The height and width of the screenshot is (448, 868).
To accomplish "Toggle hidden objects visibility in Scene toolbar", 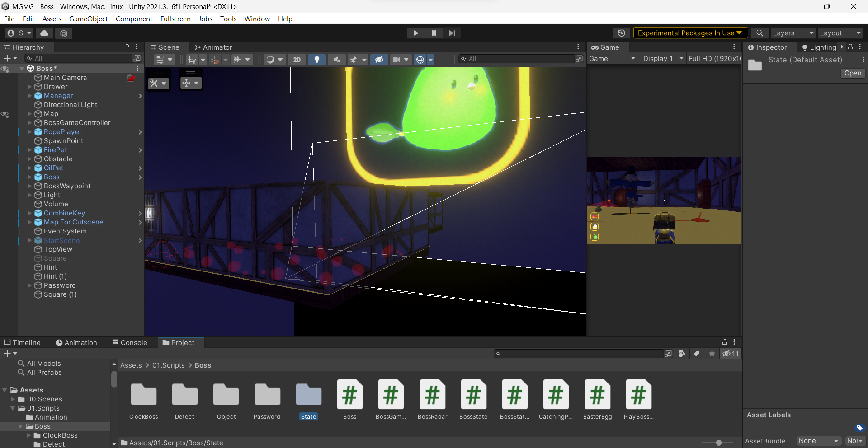I will click(x=379, y=60).
